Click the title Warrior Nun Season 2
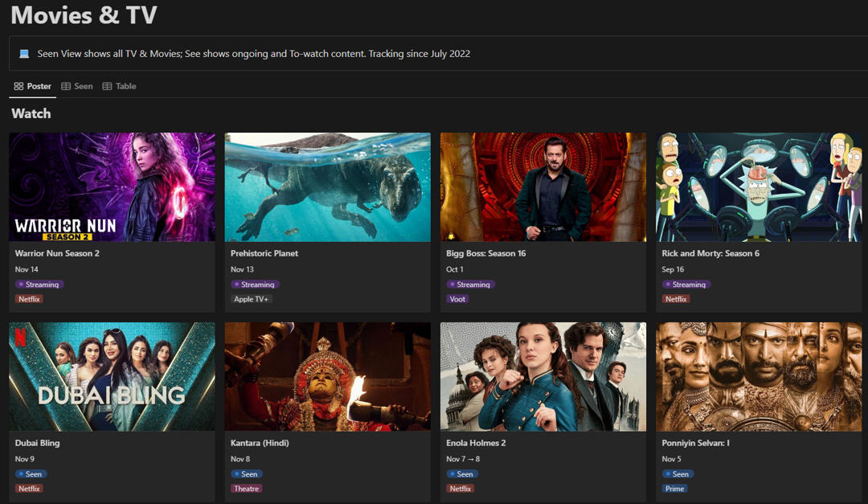This screenshot has width=868, height=504. [x=57, y=254]
